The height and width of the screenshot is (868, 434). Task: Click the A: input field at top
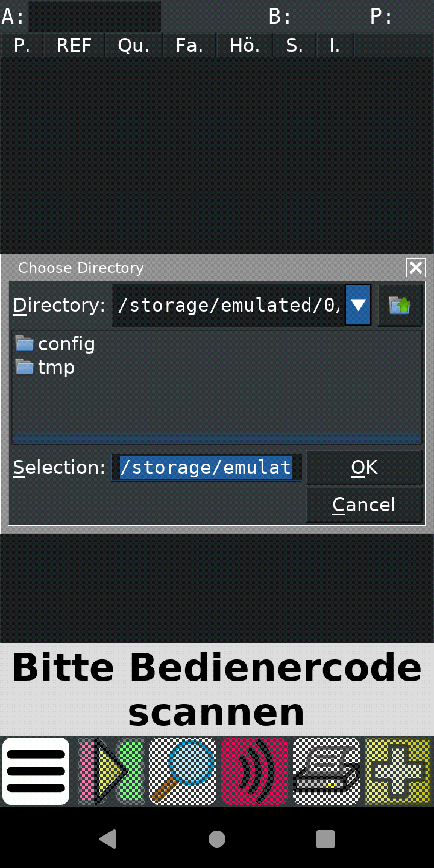pos(95,16)
